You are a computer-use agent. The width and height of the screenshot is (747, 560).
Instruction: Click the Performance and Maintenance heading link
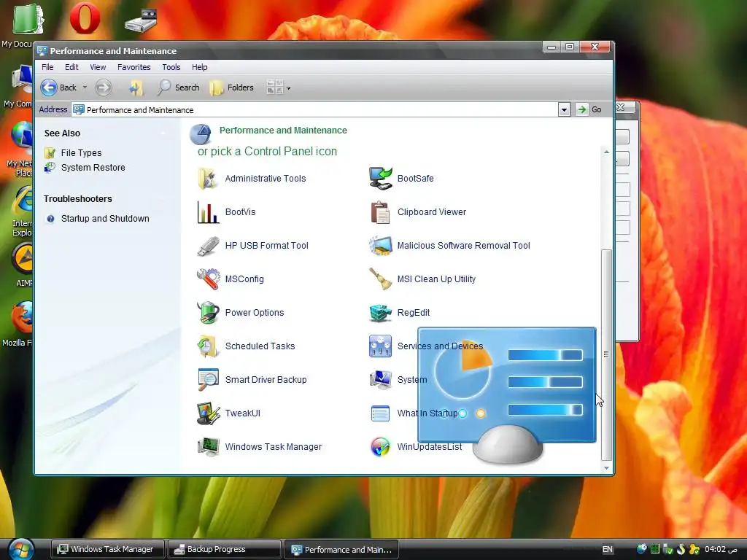pyautogui.click(x=283, y=131)
